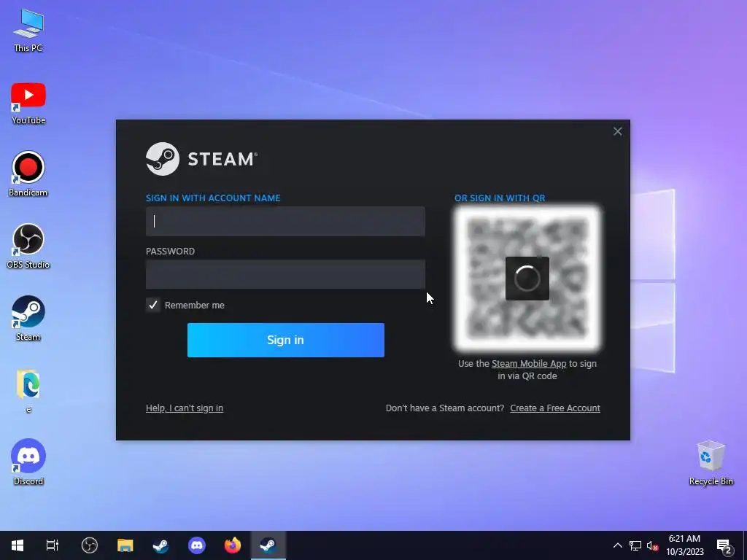
Task: Click Create a Free Account link
Action: pyautogui.click(x=555, y=408)
